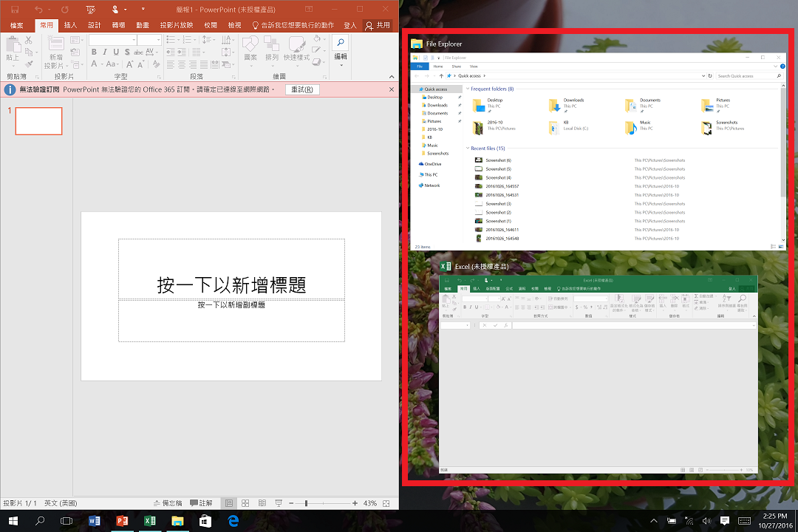
Task: Switch to the 插入 Insert tab
Action: point(70,25)
